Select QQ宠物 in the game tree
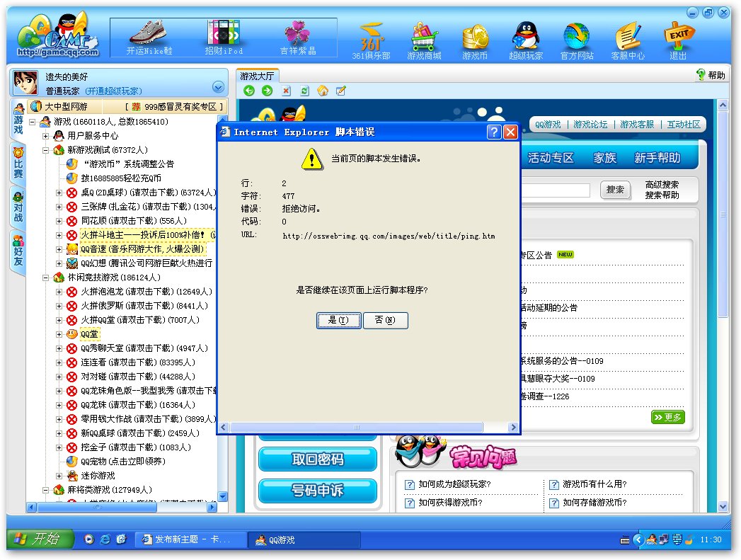 [123, 461]
